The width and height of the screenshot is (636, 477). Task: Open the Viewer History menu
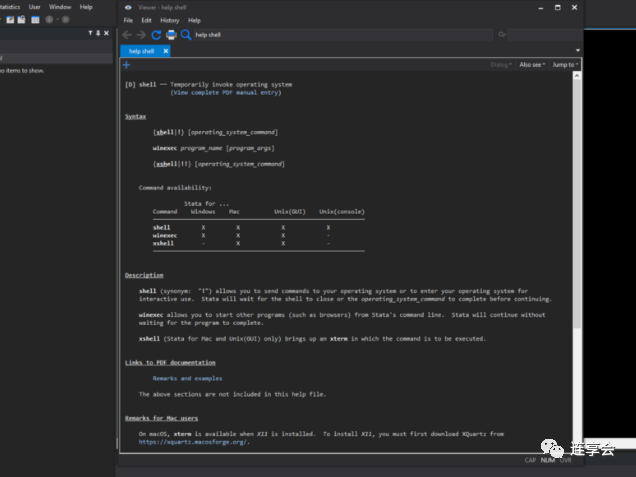(170, 20)
